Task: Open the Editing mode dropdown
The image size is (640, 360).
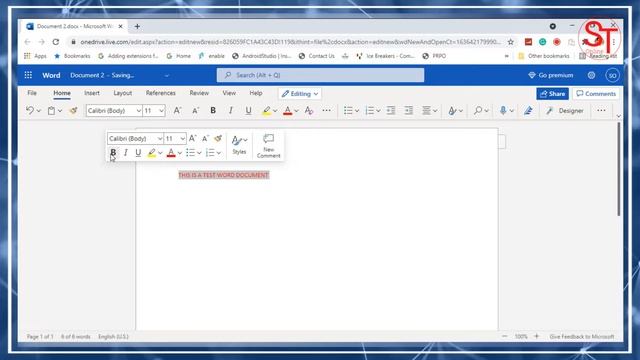Action: point(300,93)
